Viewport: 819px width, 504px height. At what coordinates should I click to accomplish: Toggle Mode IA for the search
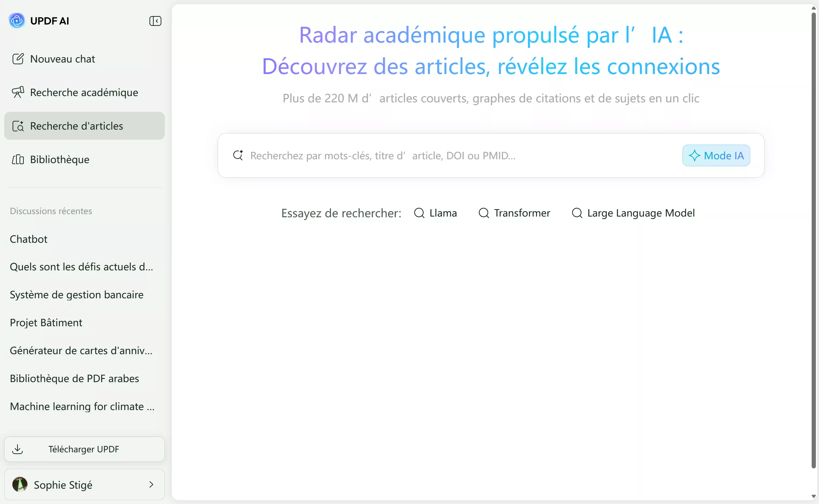[x=716, y=155]
